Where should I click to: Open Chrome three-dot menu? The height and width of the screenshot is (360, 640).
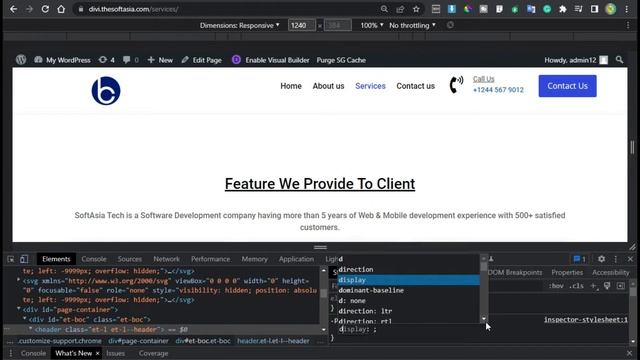tap(627, 9)
